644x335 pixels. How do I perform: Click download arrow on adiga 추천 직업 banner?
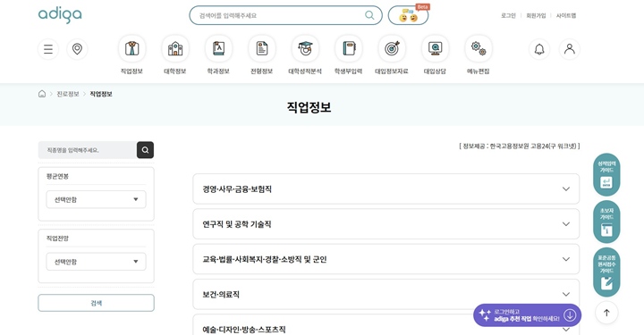pos(570,315)
